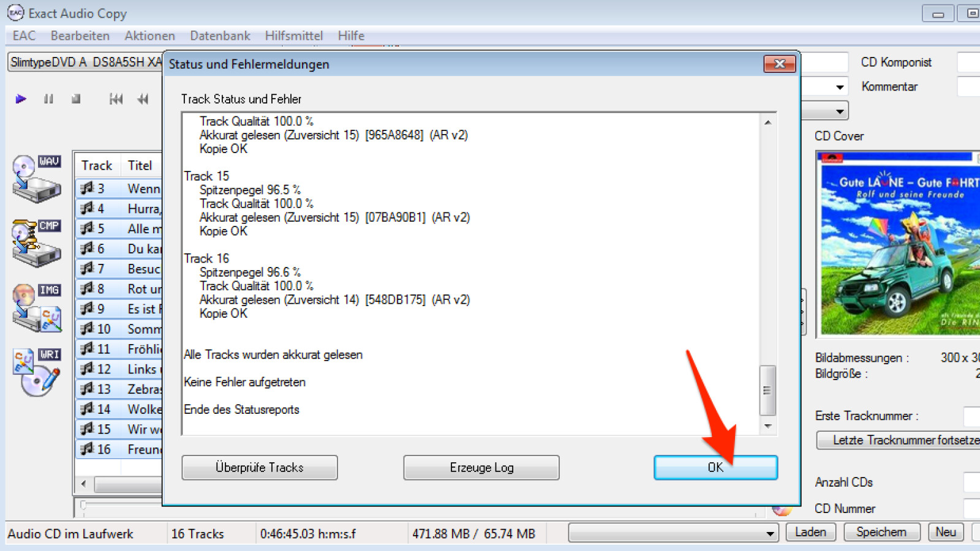Click Überprüfe Tracks button
This screenshot has height=551, width=980.
259,467
